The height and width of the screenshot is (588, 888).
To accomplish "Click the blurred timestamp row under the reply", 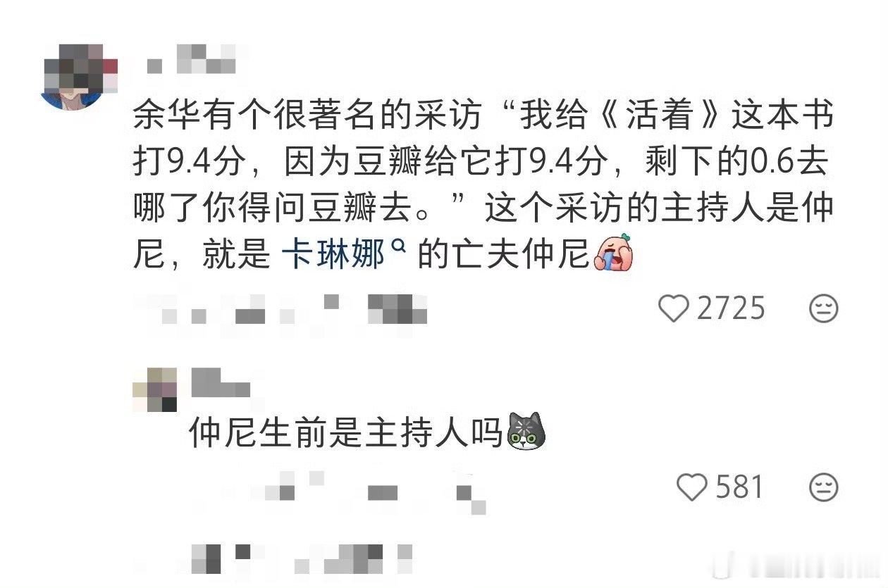I will (338, 488).
